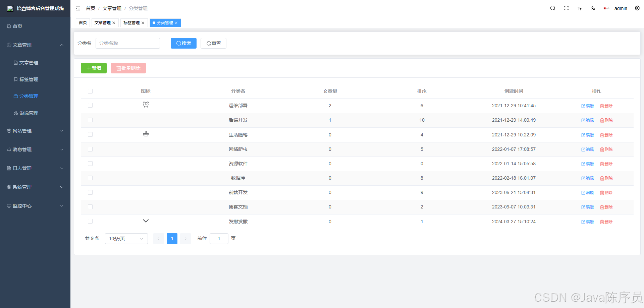This screenshot has width=644, height=308.
Task: Check the 发撒发撒 row checkbox
Action: [x=90, y=221]
